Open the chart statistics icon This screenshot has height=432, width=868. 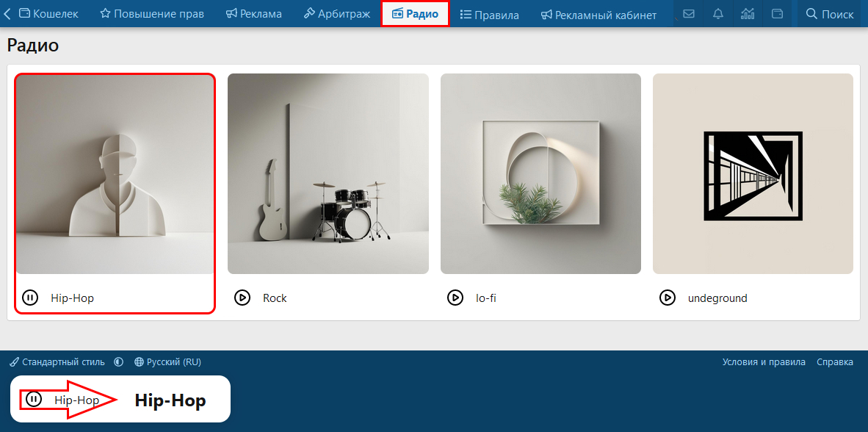[748, 14]
